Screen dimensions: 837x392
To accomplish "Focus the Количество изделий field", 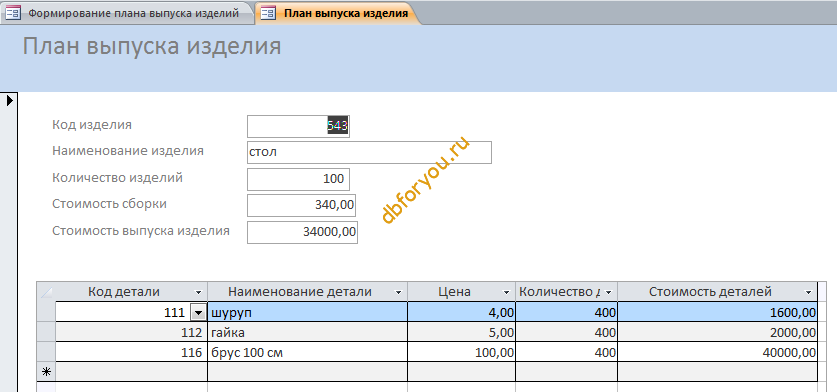I will pos(298,179).
